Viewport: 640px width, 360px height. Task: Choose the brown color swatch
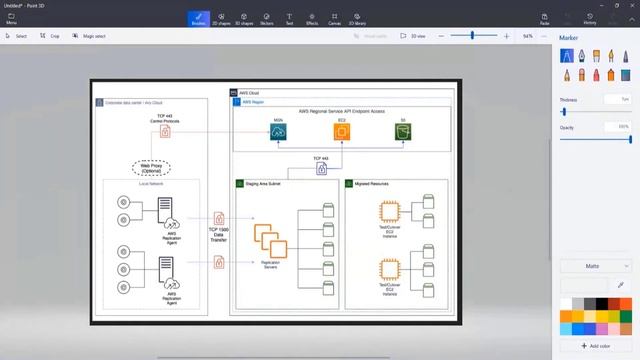point(626,329)
